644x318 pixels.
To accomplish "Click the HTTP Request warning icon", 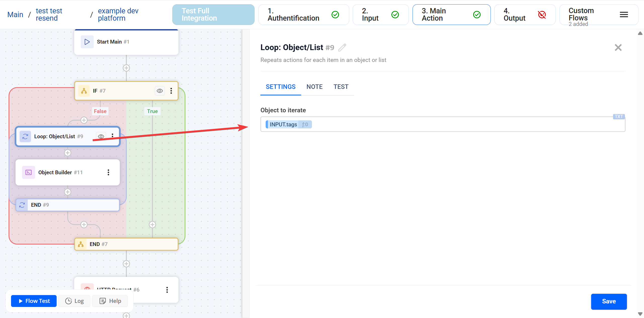I will tap(87, 289).
